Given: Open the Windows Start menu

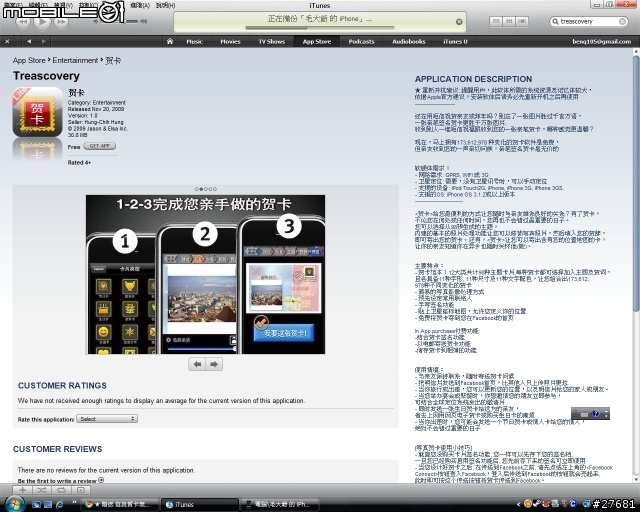Looking at the screenshot, I should click(x=13, y=504).
